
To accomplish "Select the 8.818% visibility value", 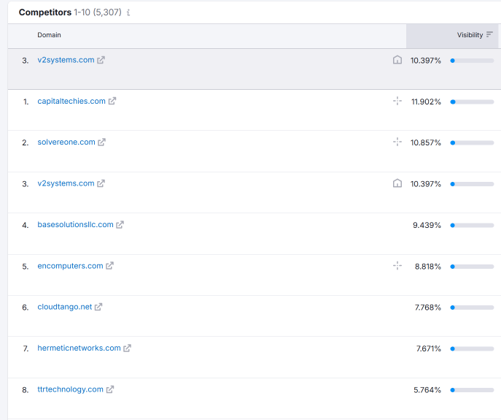I will point(428,266).
